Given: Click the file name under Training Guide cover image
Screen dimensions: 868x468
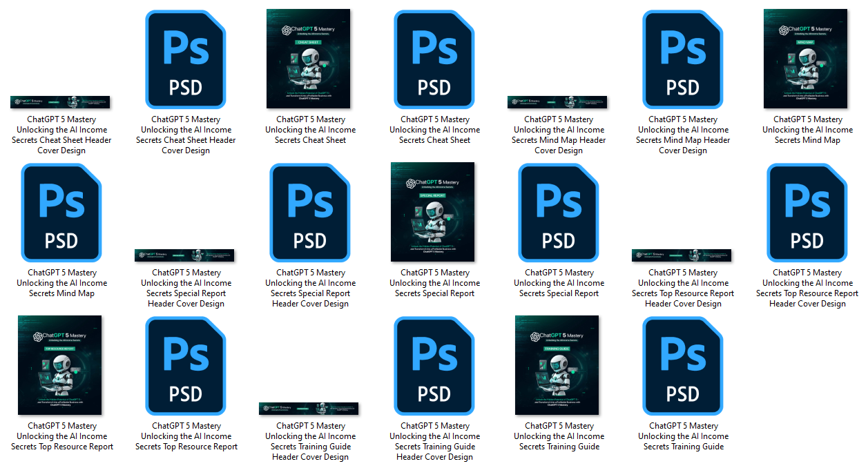Looking at the screenshot, I should [559, 436].
